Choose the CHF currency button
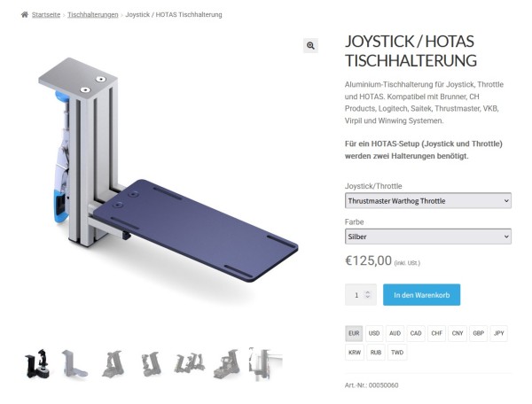 436,333
